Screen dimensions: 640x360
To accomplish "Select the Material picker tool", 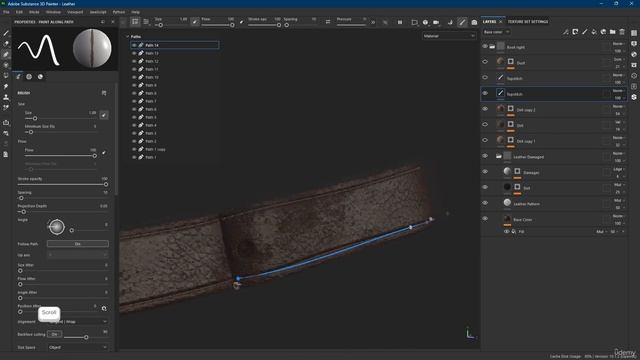I will pyautogui.click(x=6, y=108).
